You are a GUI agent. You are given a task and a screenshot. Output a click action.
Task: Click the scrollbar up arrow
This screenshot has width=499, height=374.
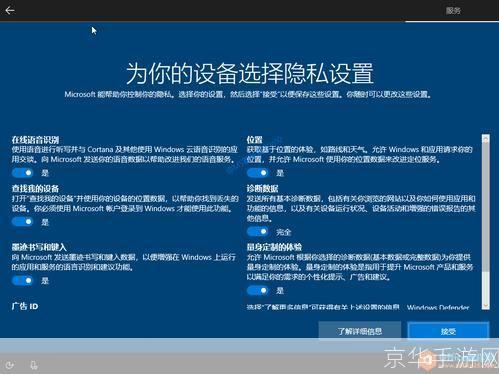pos(486,138)
